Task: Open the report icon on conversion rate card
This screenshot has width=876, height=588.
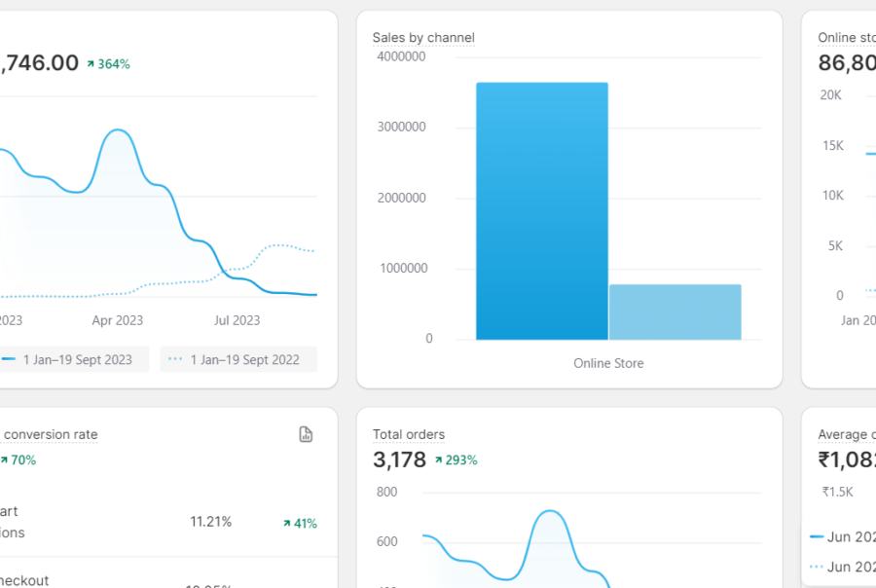Action: click(306, 434)
